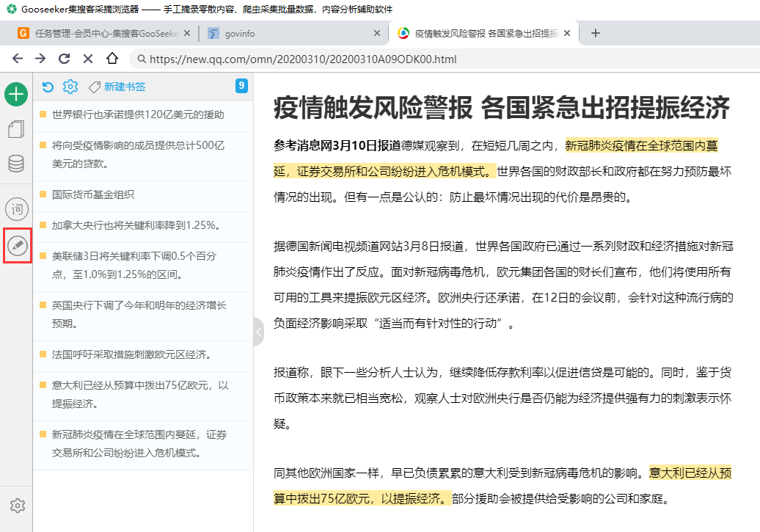
Task: Click paragraph starting 据德国新闻电视频道网站3月8日报道
Action: coord(503,285)
